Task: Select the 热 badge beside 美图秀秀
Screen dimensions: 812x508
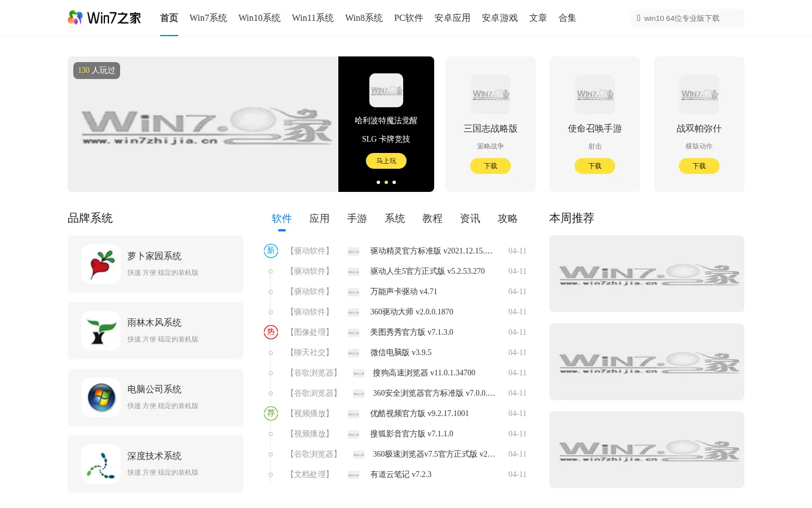Action: [x=271, y=332]
